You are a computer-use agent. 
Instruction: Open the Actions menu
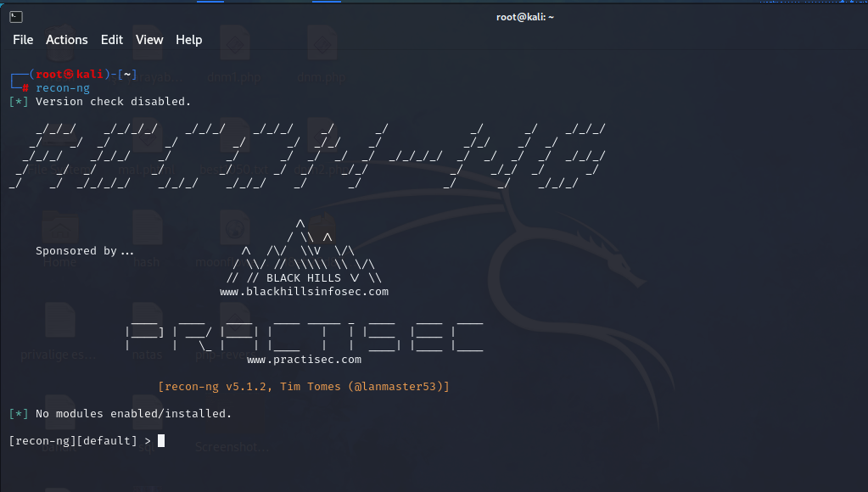pyautogui.click(x=66, y=39)
